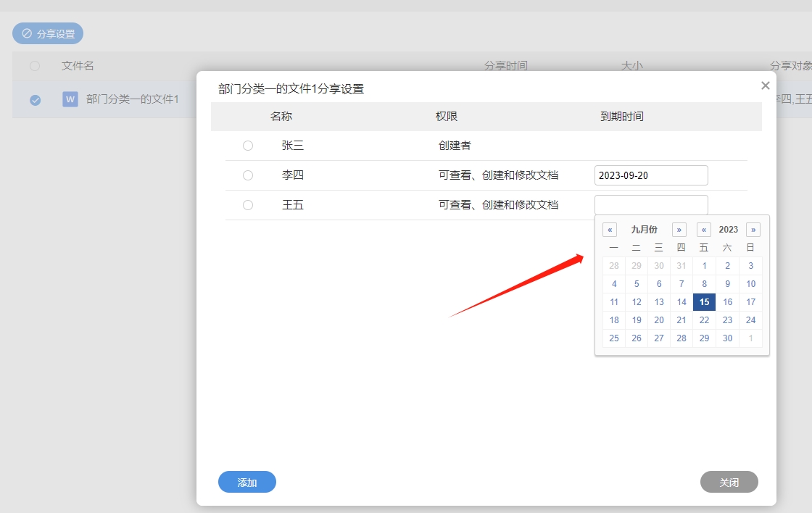The image size is (812, 513).
Task: Select September 1 in the calendar
Action: point(704,266)
